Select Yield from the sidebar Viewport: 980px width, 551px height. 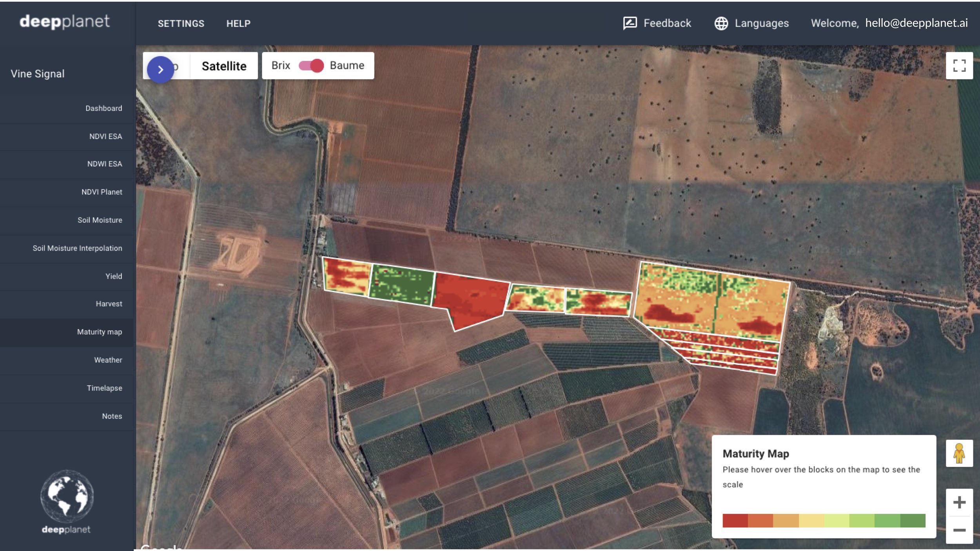coord(113,276)
